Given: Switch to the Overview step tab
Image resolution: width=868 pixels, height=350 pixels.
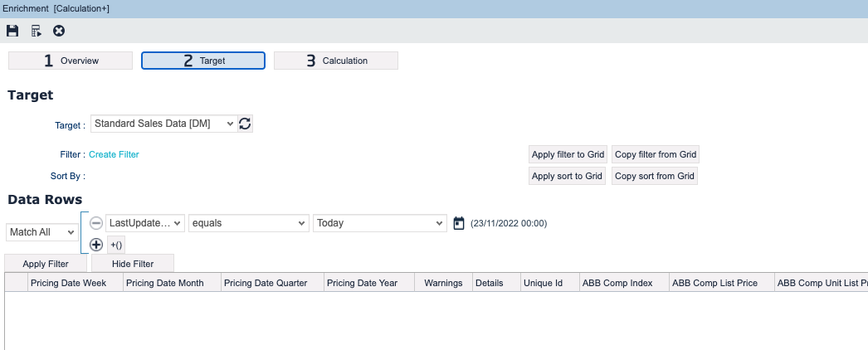Looking at the screenshot, I should (x=71, y=61).
